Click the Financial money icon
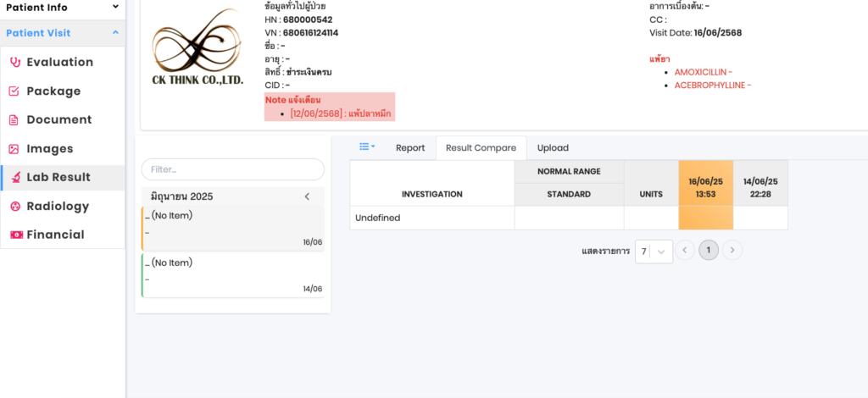 click(x=14, y=235)
